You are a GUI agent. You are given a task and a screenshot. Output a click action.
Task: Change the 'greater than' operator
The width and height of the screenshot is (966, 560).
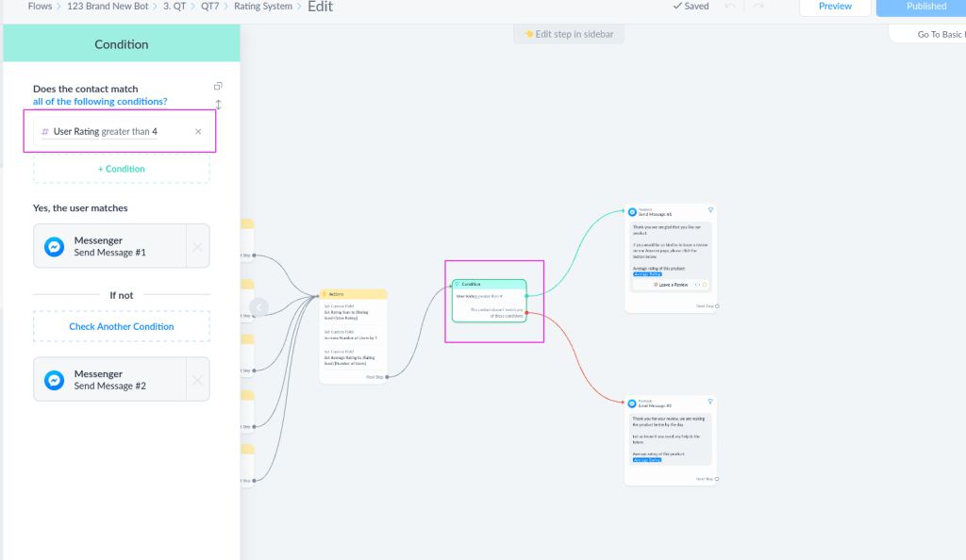(125, 132)
